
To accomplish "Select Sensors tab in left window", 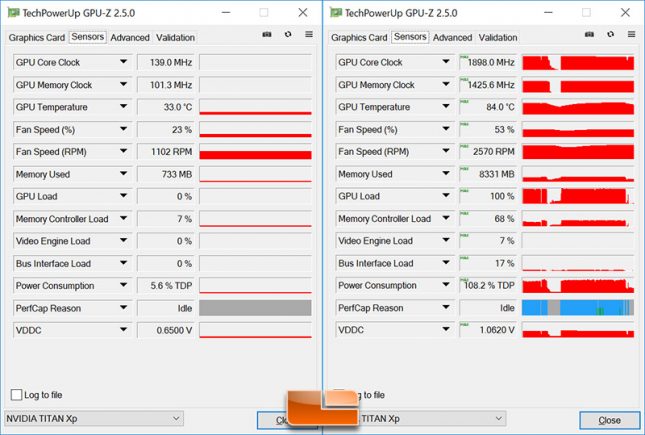I will tap(88, 37).
